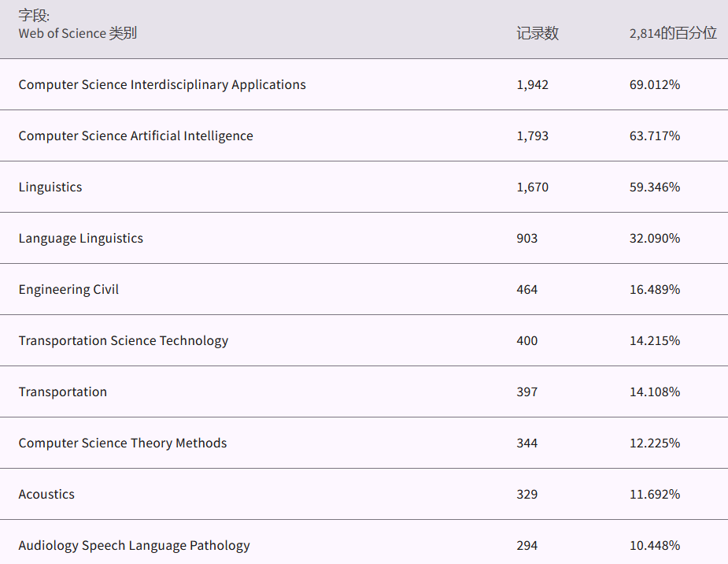The height and width of the screenshot is (564, 728).
Task: Select Computer Science Artificial Intelligence category
Action: (x=135, y=135)
